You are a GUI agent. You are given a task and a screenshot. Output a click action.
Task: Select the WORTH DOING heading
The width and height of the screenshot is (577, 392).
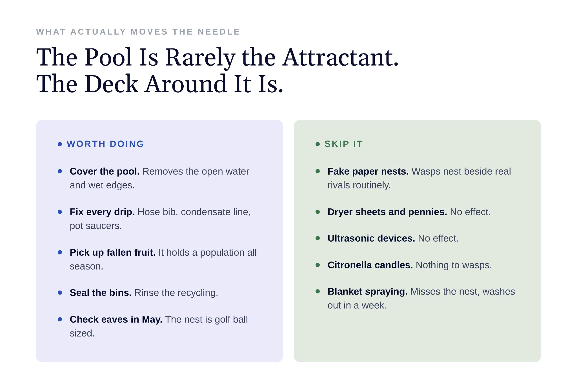click(x=105, y=144)
